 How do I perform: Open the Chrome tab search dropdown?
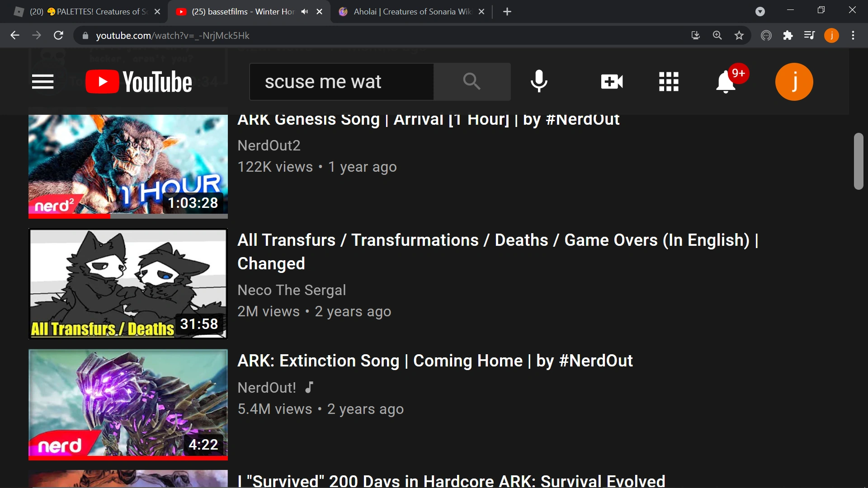(x=760, y=12)
